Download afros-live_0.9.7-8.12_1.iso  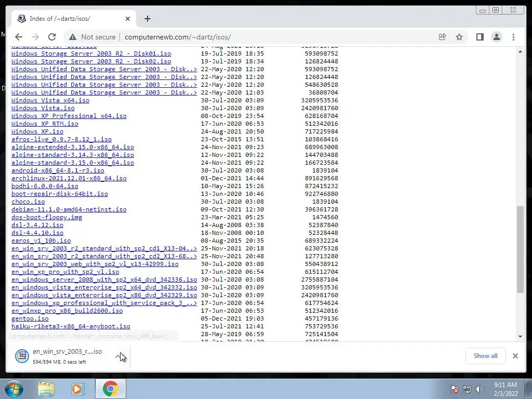click(61, 139)
